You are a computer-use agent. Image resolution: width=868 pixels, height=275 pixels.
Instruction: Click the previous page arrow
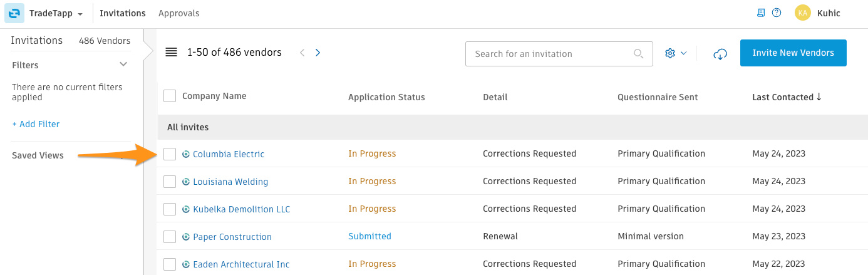click(x=302, y=53)
